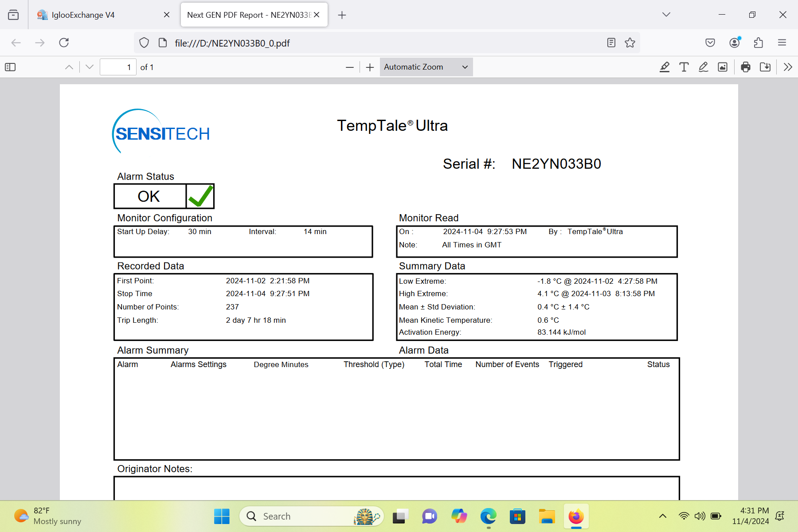Image resolution: width=798 pixels, height=532 pixels.
Task: Open a new browser tab
Action: pyautogui.click(x=342, y=15)
